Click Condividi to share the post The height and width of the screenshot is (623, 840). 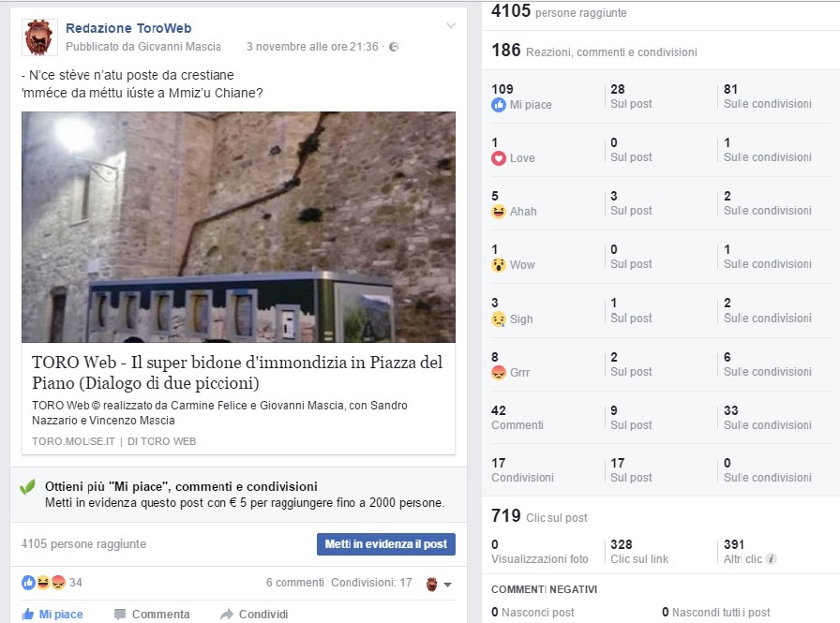coord(254,614)
